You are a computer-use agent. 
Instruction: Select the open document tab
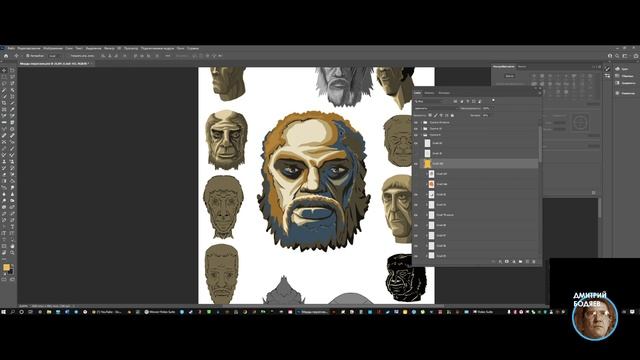(x=54, y=64)
